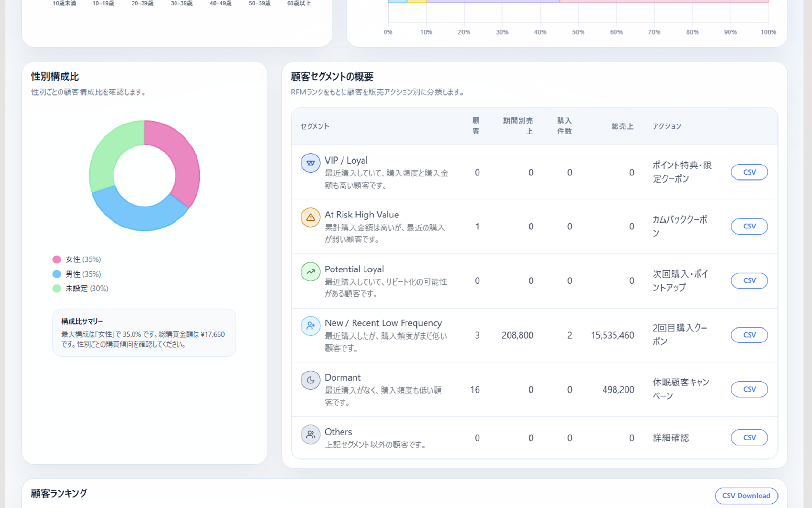Click the ポイント特典・限定クーポン action text

point(682,172)
